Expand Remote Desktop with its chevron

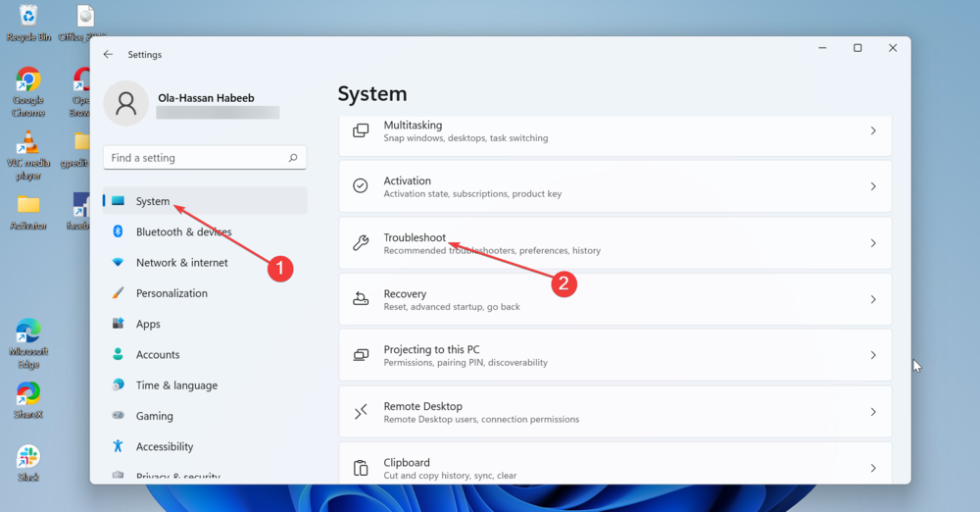[x=873, y=412]
